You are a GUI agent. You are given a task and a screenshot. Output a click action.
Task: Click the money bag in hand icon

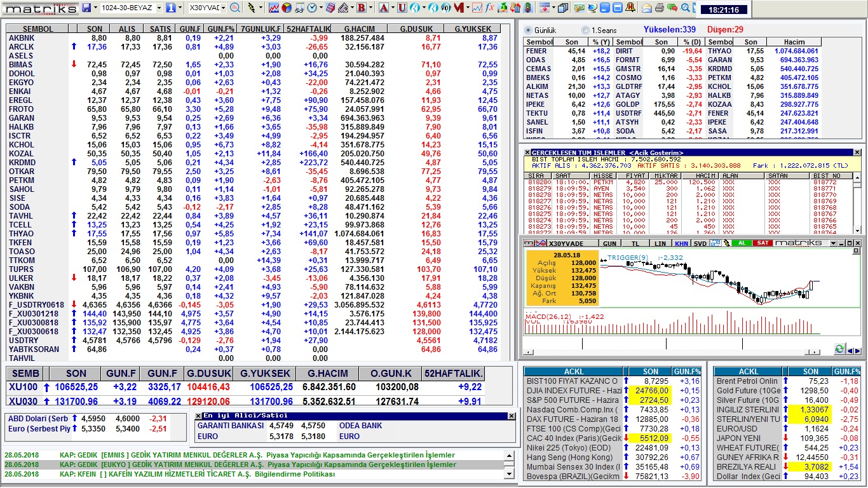pos(502,8)
